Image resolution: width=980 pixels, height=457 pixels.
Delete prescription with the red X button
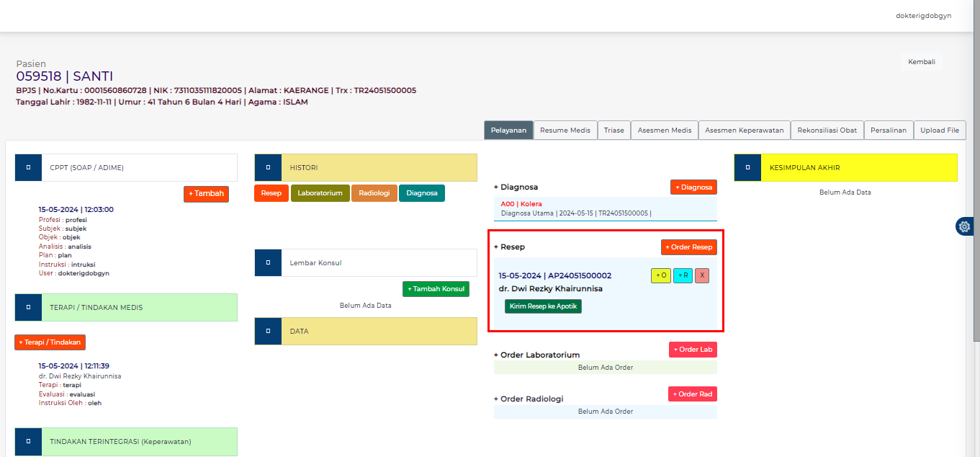coord(702,275)
